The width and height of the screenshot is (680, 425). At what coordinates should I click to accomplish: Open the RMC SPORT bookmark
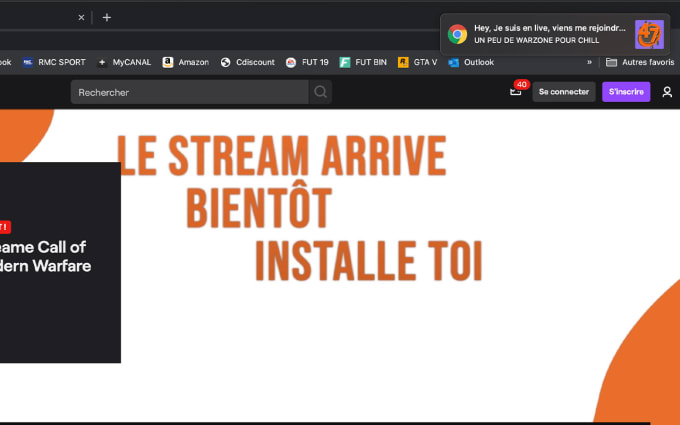pos(54,62)
